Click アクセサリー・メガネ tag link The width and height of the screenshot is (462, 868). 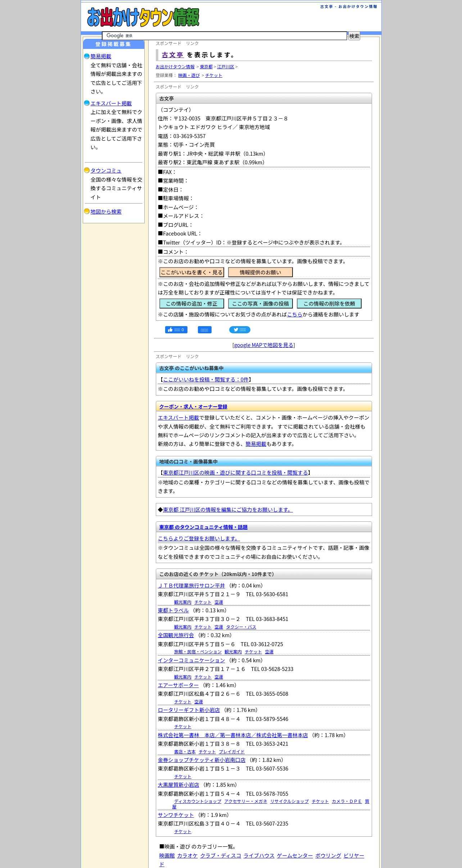246,801
